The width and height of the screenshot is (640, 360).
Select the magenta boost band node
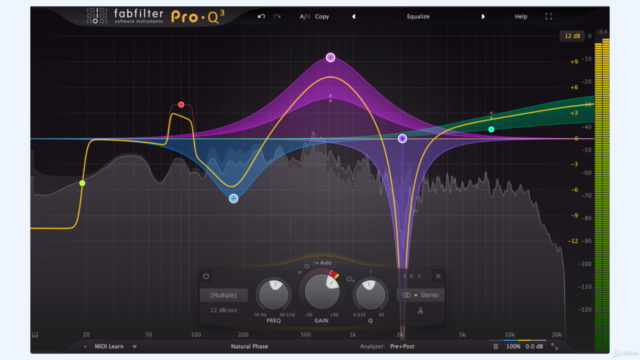tap(331, 58)
